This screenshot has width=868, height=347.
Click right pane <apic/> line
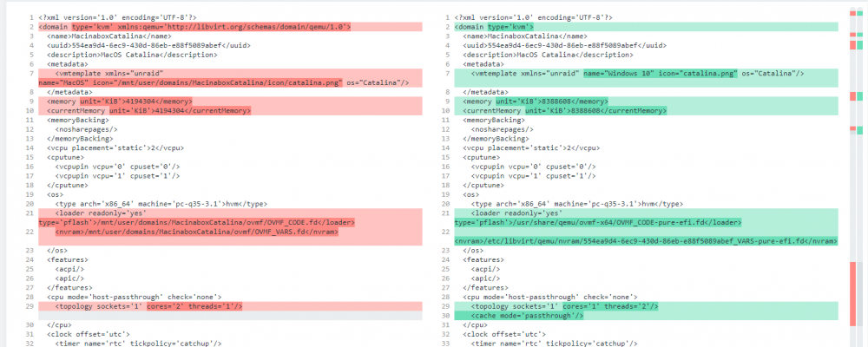coord(485,278)
